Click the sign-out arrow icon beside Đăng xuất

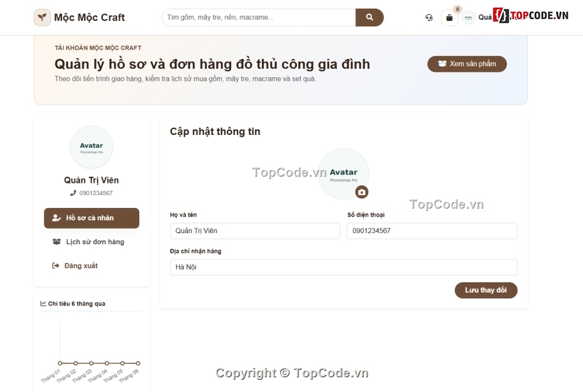(55, 266)
